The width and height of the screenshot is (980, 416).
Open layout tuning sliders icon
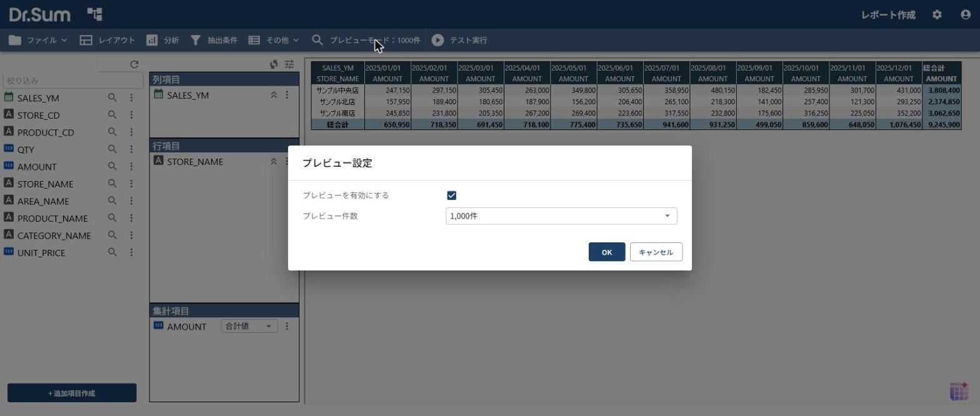point(289,64)
